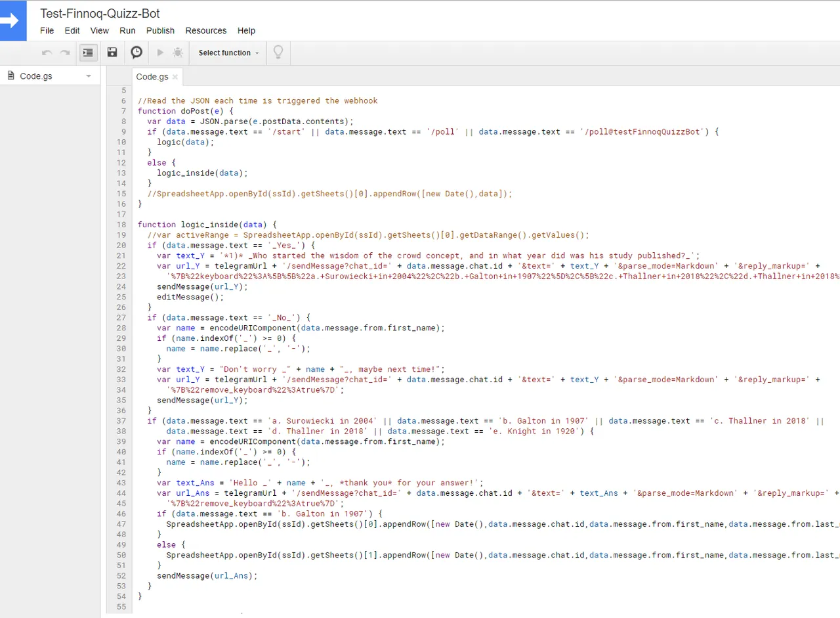Close the Code.gs editor tab
This screenshot has height=618, width=840.
pyautogui.click(x=175, y=77)
